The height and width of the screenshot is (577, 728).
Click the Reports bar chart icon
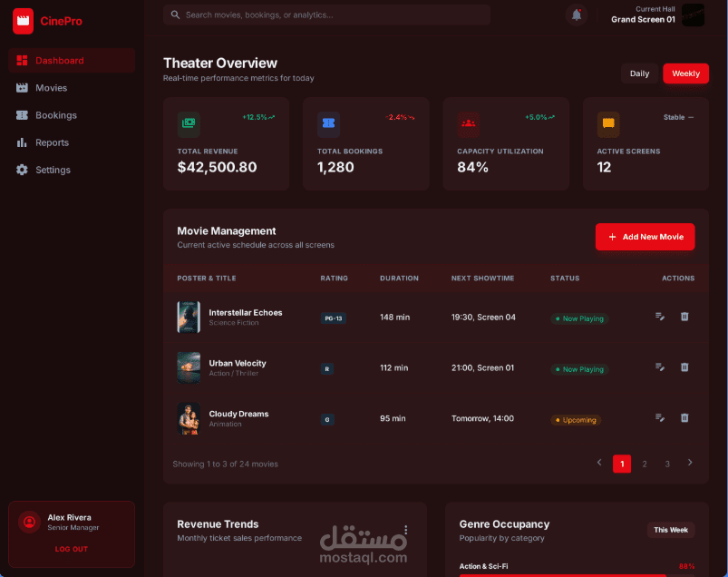pos(22,142)
